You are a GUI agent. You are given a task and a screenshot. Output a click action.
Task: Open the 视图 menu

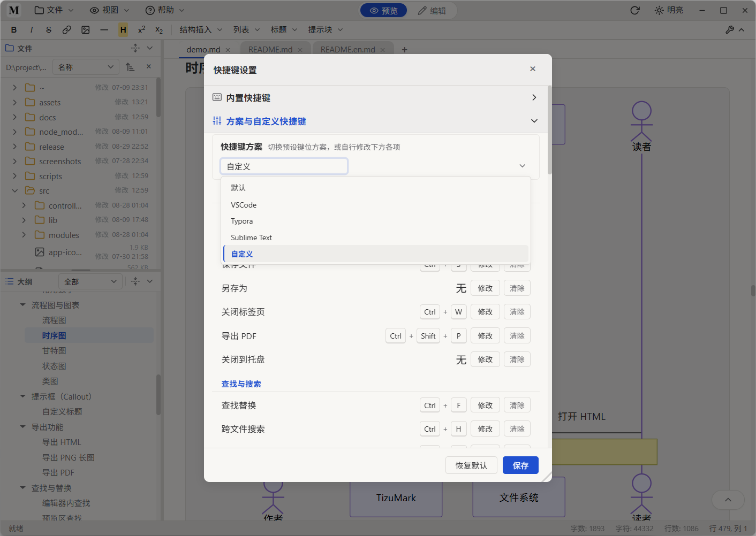coord(110,10)
